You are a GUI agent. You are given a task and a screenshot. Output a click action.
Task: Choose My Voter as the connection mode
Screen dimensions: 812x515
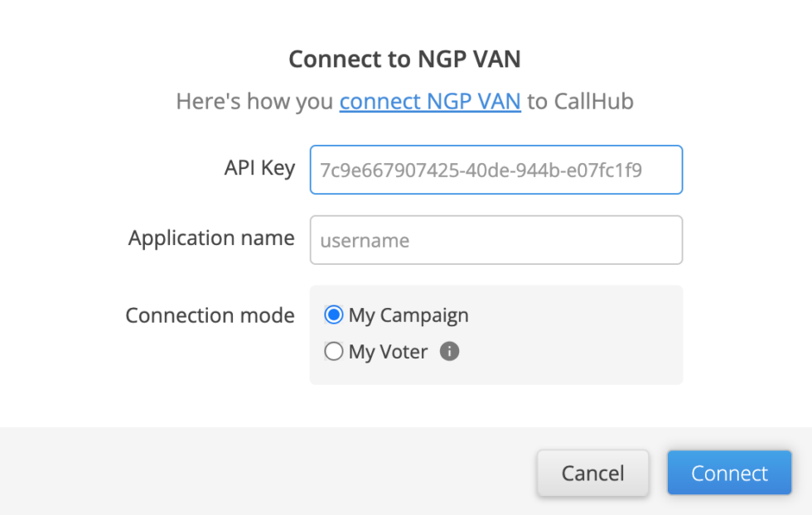[334, 351]
